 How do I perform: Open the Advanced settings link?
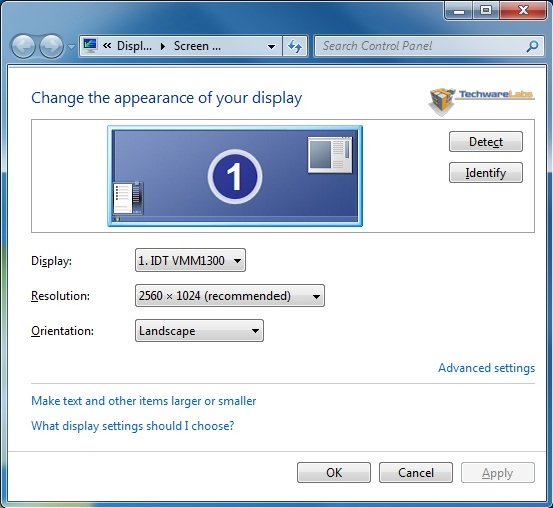[486, 368]
